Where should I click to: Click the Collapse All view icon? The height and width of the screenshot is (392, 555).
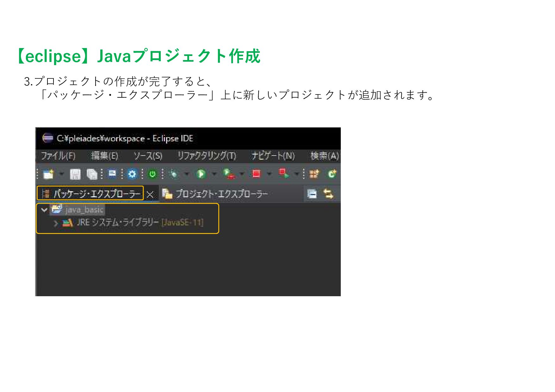click(312, 194)
